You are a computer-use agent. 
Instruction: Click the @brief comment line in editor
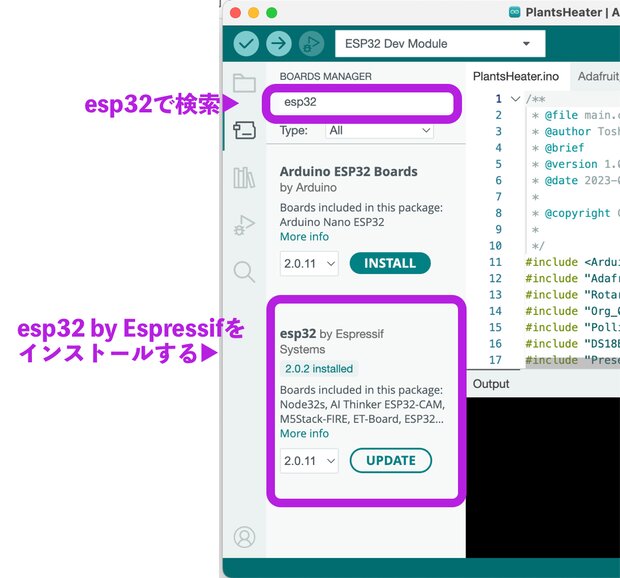564,148
